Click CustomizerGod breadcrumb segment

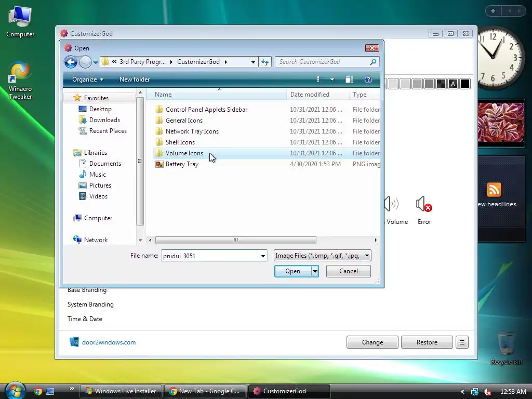(198, 62)
